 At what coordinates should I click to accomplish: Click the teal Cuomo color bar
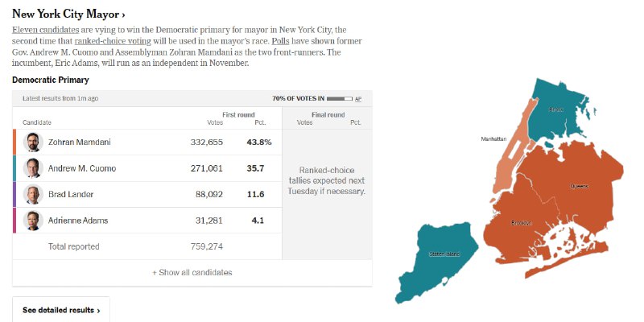(x=14, y=168)
